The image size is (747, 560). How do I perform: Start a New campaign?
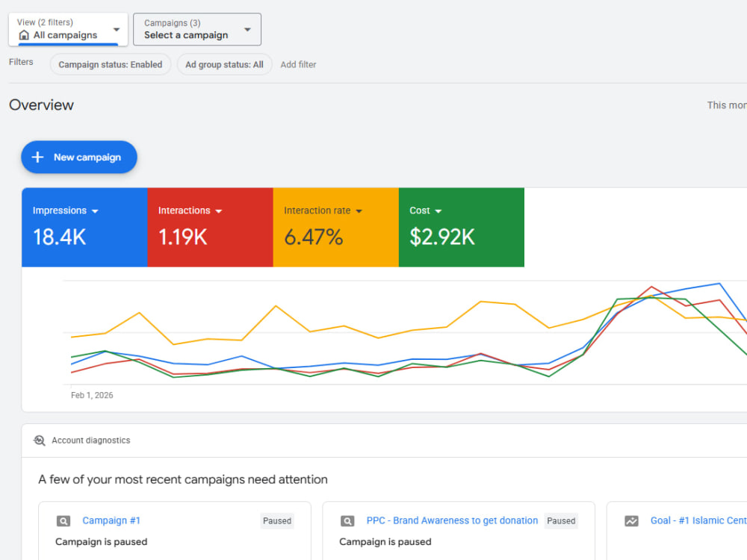pyautogui.click(x=79, y=157)
